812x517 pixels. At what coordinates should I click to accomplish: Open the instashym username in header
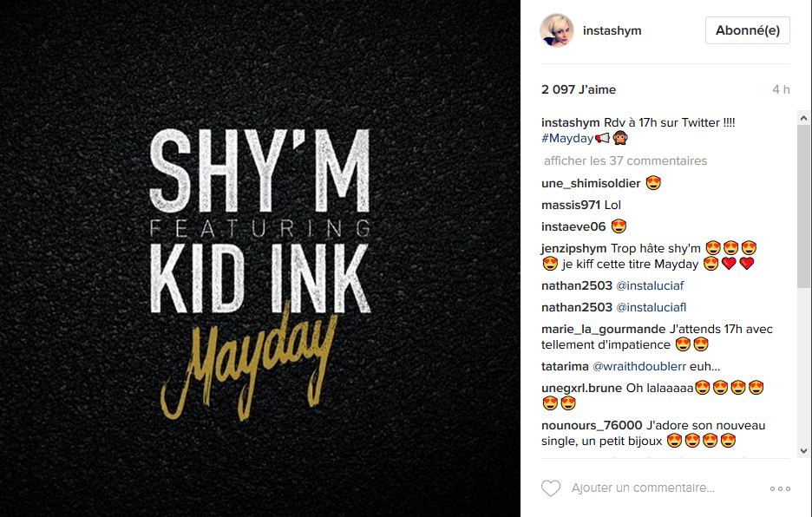pos(612,30)
